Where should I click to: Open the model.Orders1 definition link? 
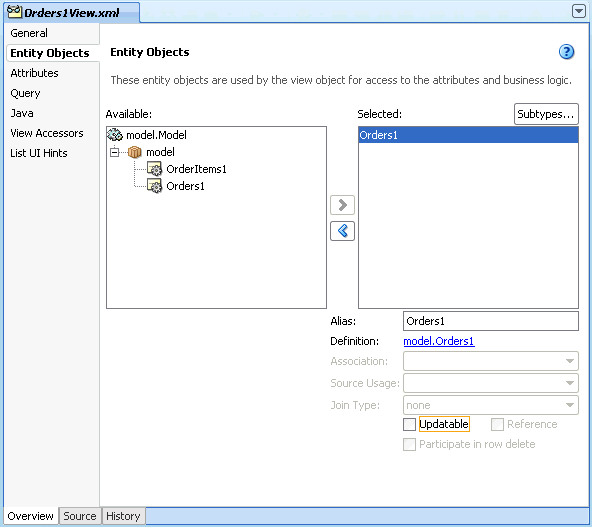[439, 341]
